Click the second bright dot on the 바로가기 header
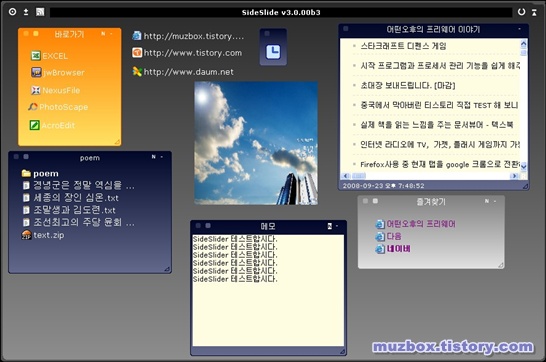Viewport: 546px width, 362px height. [36, 33]
